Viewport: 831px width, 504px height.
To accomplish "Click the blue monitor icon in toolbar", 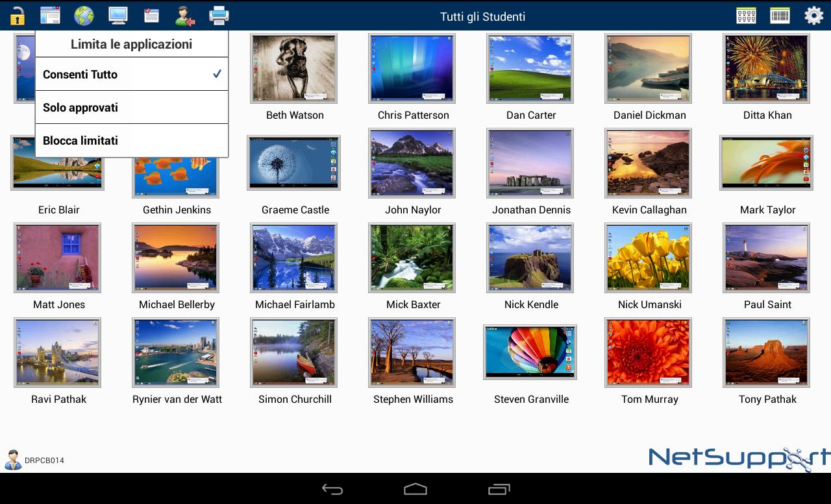I will coord(118,16).
